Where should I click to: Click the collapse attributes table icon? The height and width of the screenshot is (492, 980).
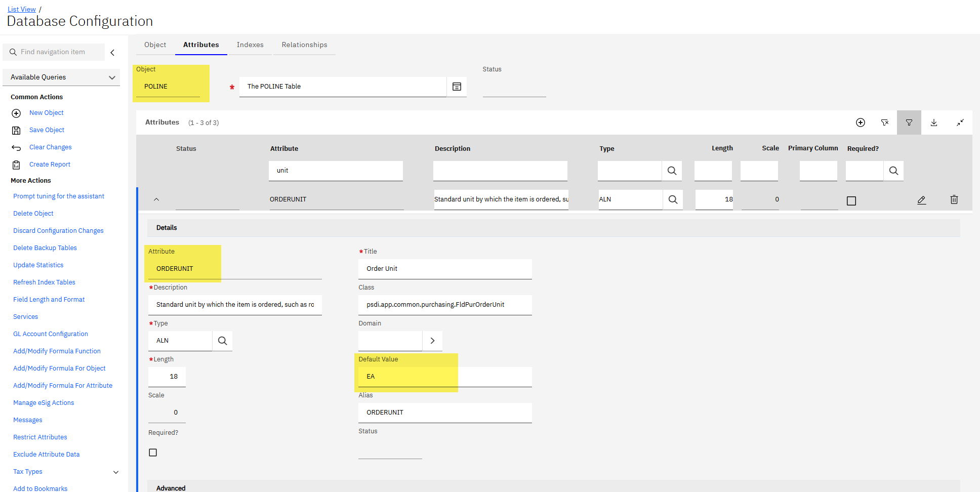click(960, 122)
